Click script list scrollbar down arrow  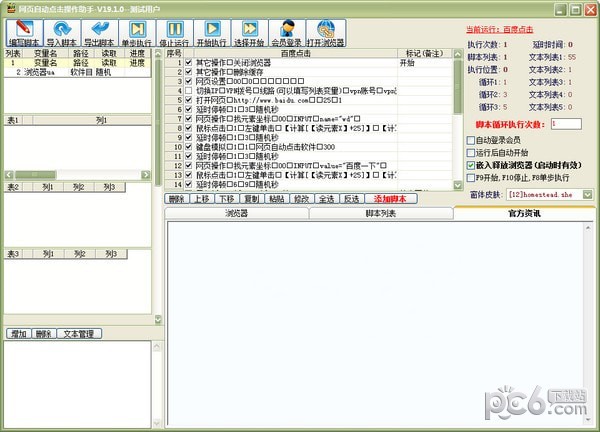(x=458, y=185)
